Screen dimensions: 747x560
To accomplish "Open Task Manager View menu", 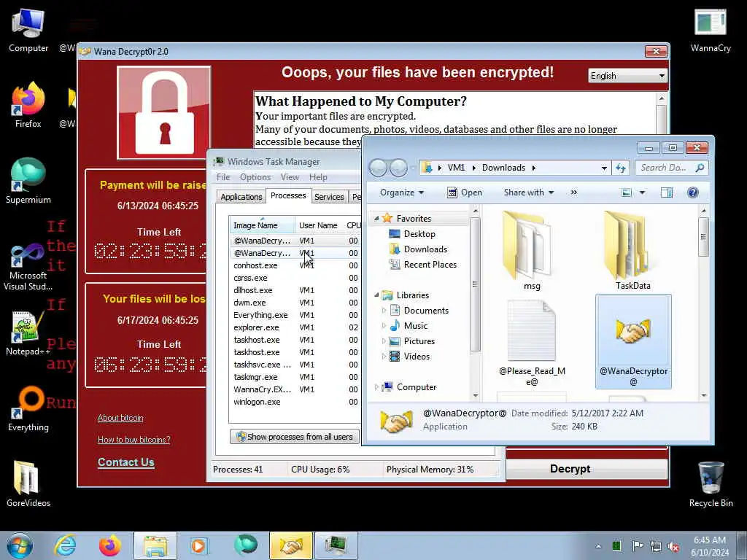I will tap(290, 177).
